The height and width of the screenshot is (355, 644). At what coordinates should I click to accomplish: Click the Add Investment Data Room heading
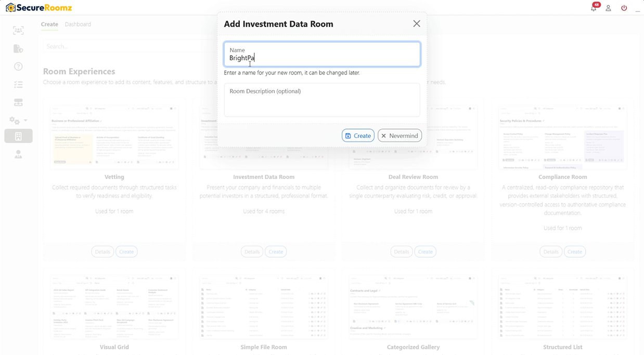278,24
